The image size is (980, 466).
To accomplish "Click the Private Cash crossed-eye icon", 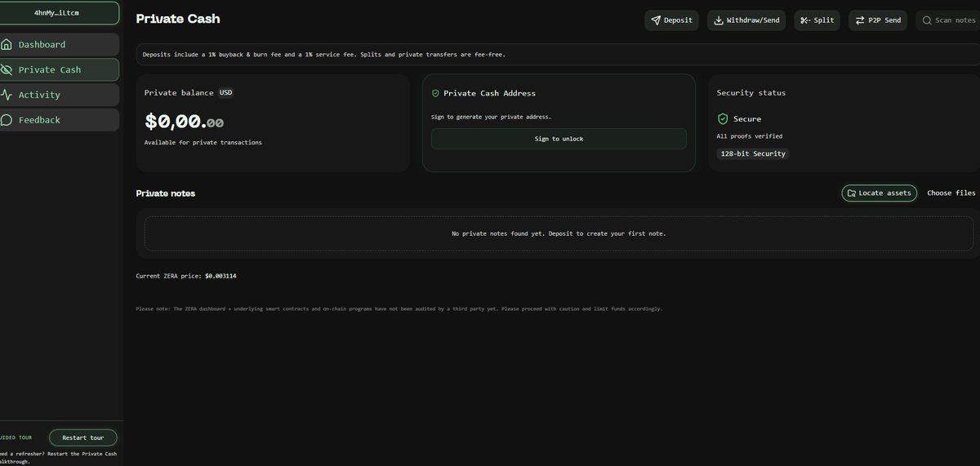I will point(7,69).
